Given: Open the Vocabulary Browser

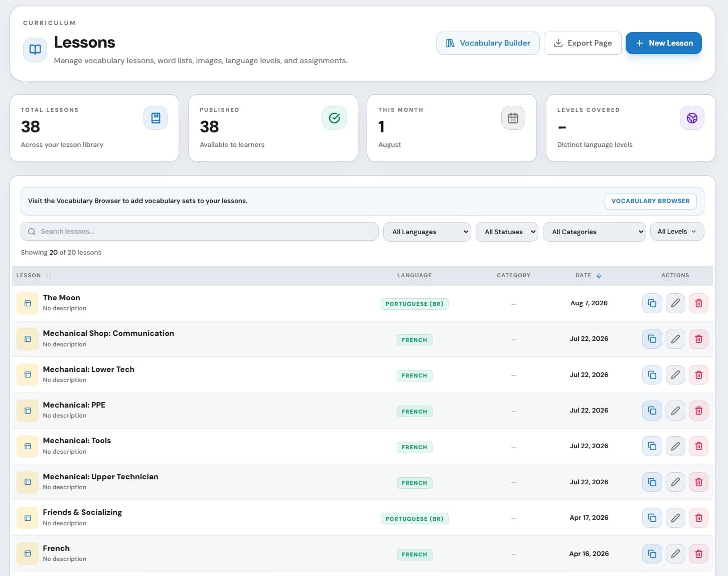Looking at the screenshot, I should pyautogui.click(x=650, y=201).
